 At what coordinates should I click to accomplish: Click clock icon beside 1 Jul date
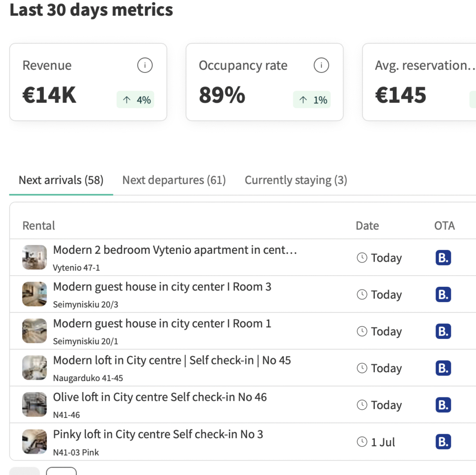(x=362, y=442)
